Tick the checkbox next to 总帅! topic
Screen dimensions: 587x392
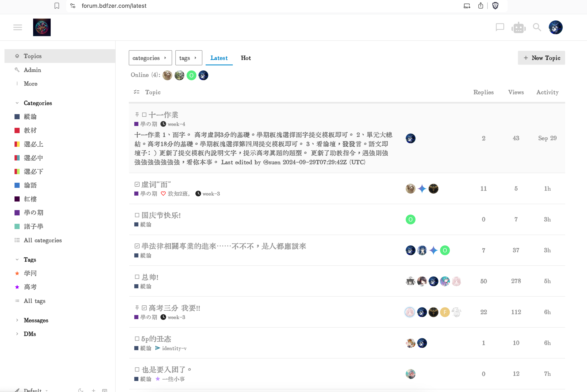point(137,277)
